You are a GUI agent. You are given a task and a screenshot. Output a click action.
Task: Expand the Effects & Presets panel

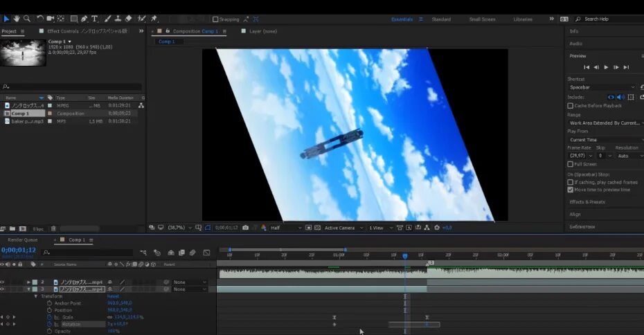[x=587, y=202]
